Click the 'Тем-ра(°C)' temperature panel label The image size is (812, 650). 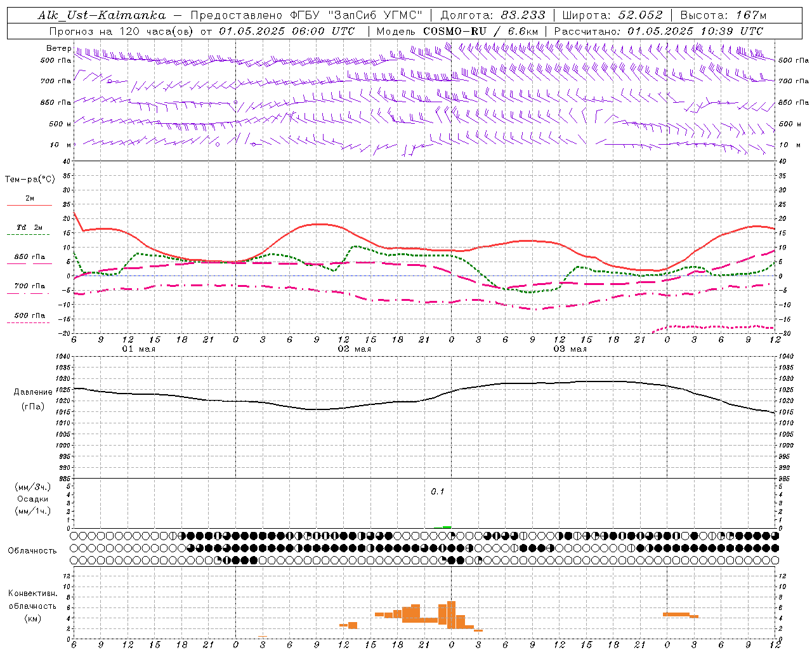[x=30, y=180]
